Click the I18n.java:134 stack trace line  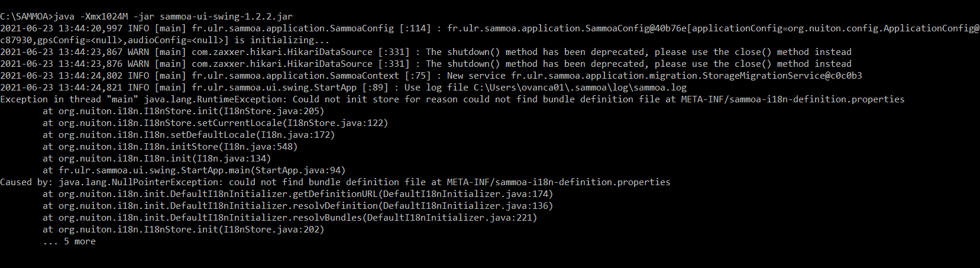click(x=157, y=159)
